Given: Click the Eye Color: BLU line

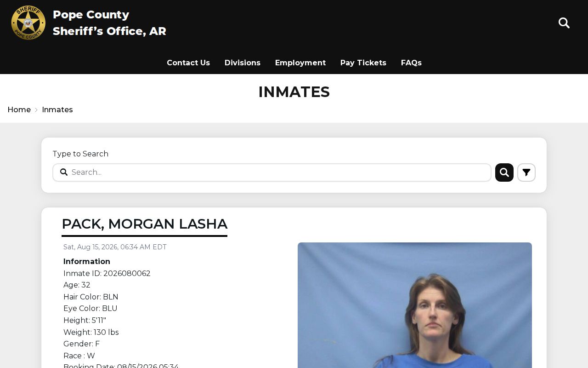Looking at the screenshot, I should (90, 309).
